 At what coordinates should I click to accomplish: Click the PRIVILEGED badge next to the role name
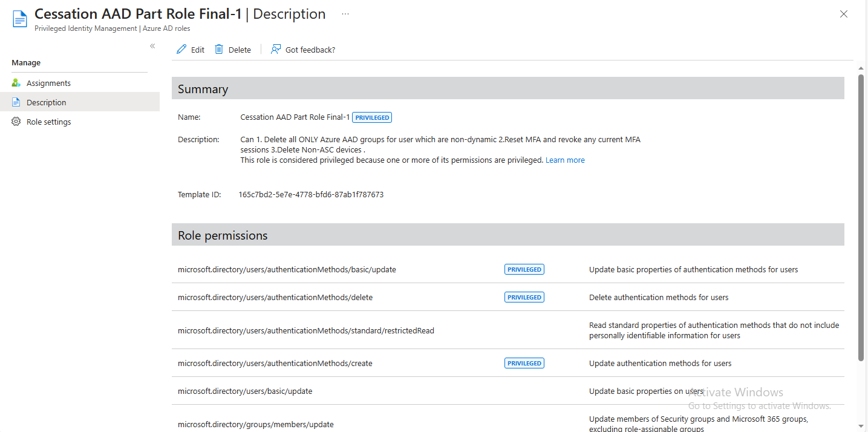[x=371, y=117]
